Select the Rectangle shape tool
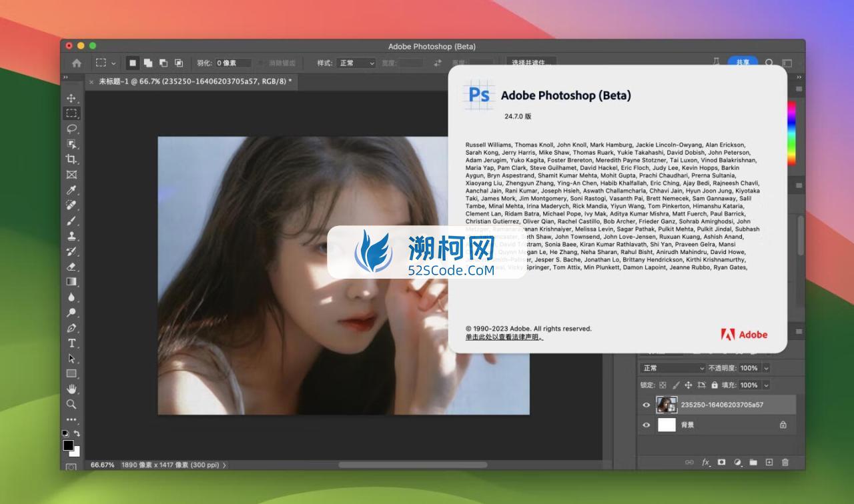 [71, 374]
